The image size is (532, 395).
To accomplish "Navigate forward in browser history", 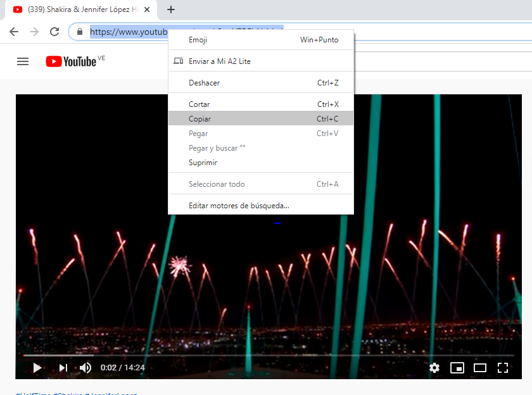I will point(33,32).
